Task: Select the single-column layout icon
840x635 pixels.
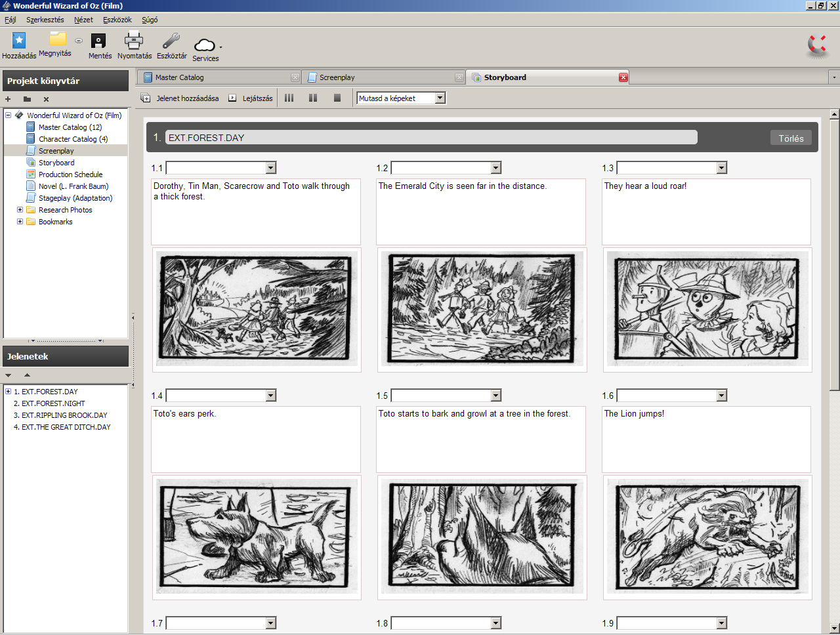Action: [337, 98]
